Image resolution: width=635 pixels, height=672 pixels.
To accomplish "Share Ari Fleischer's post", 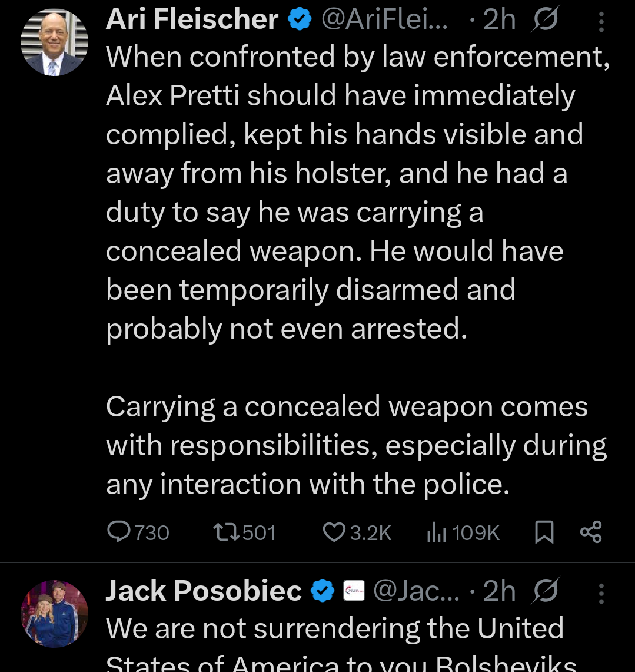I will pyautogui.click(x=591, y=532).
